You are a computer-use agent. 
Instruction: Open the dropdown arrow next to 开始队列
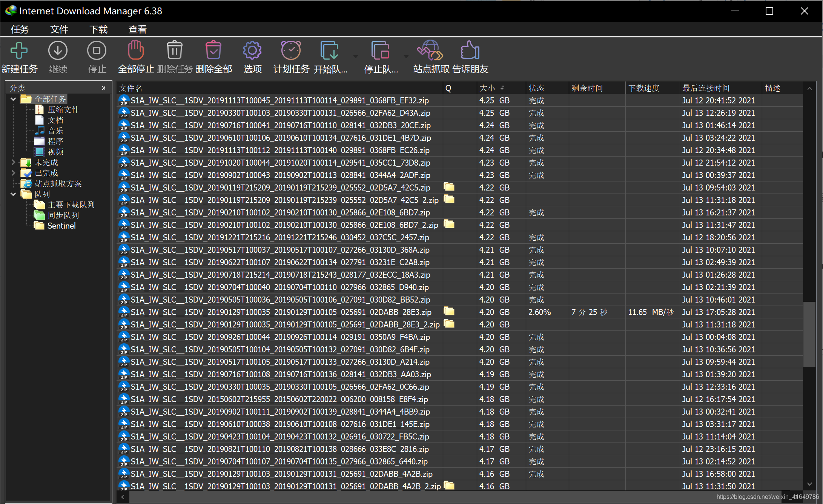coord(355,57)
